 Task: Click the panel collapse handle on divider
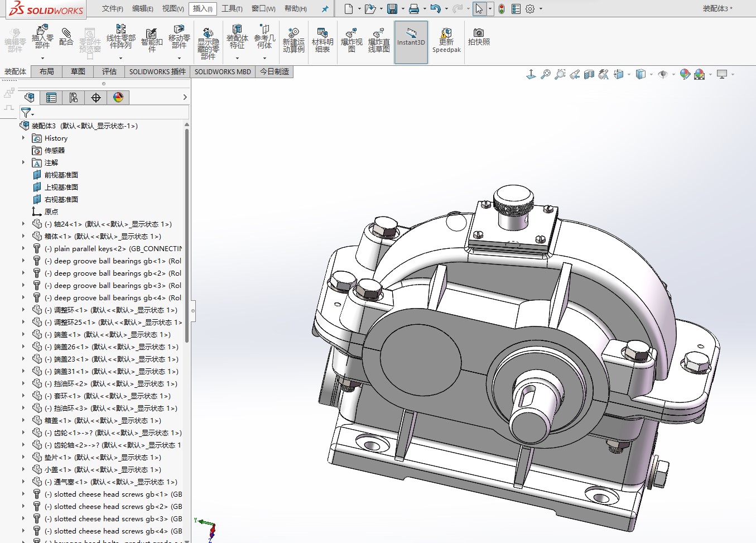(193, 310)
